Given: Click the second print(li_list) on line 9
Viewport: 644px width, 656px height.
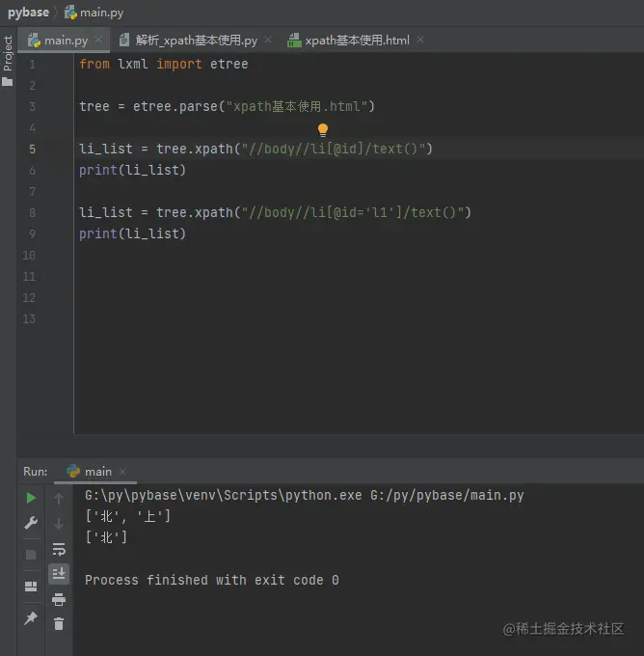Looking at the screenshot, I should 132,233.
